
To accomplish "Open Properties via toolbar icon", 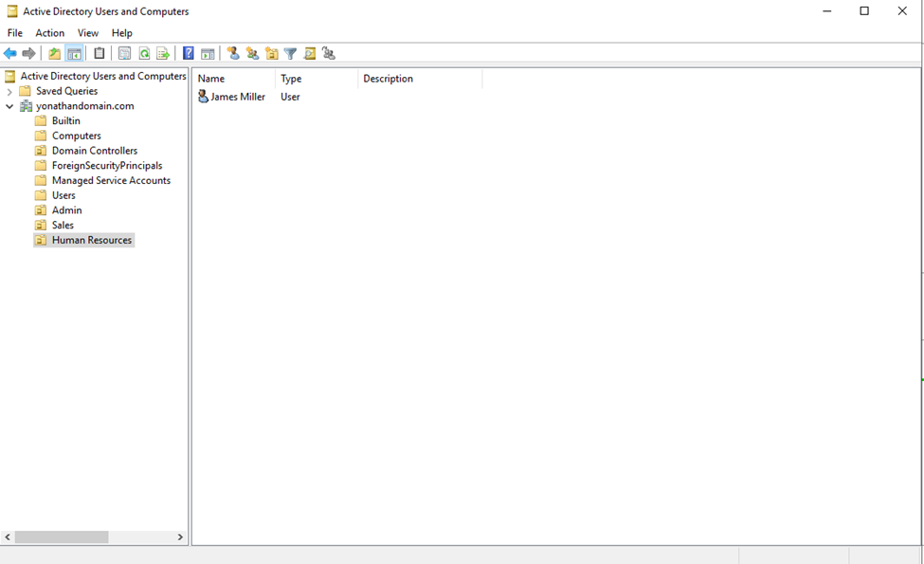I will [x=124, y=54].
